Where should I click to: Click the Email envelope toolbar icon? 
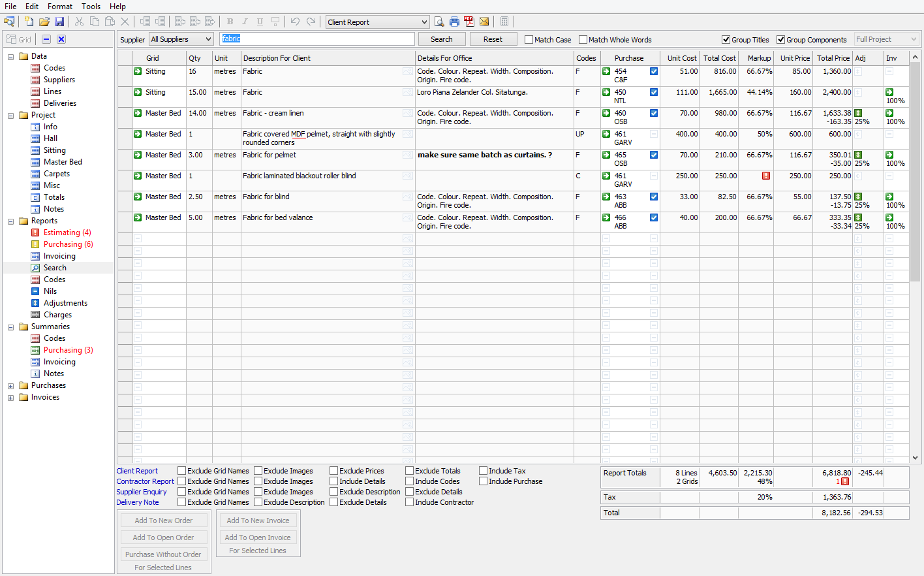point(484,22)
